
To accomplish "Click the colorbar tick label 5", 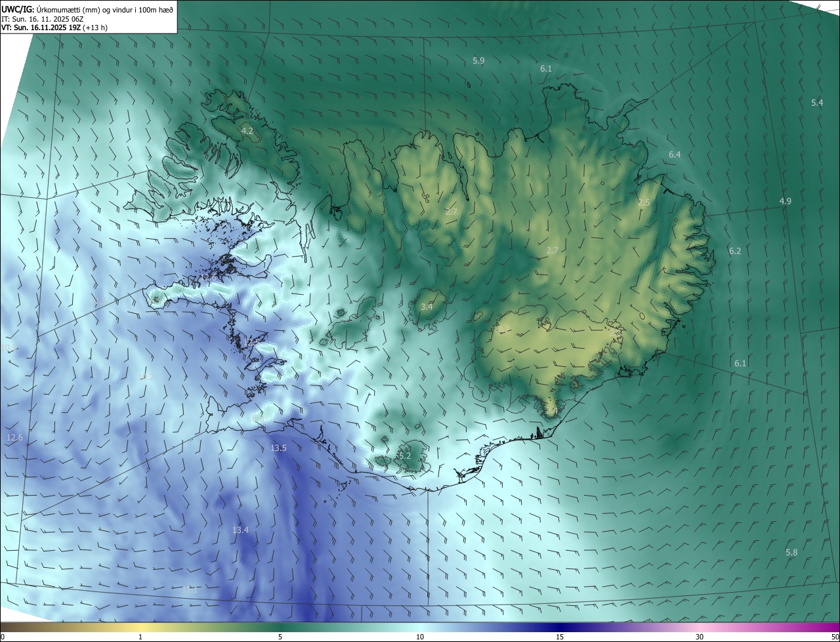I will tap(280, 637).
